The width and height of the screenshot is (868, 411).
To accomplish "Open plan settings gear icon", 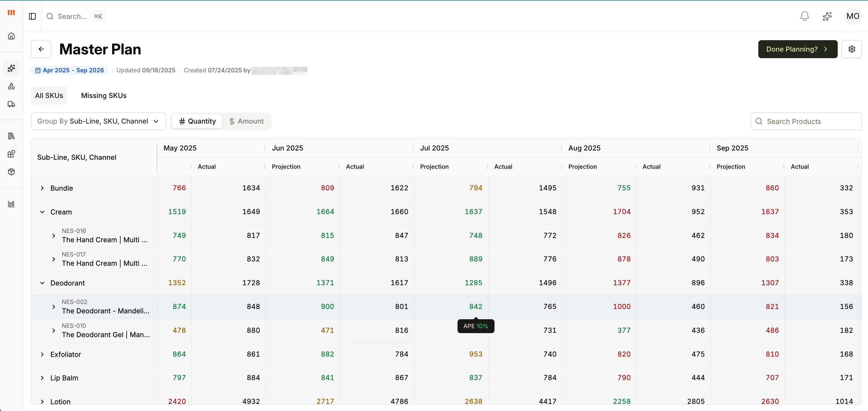I will (x=852, y=49).
